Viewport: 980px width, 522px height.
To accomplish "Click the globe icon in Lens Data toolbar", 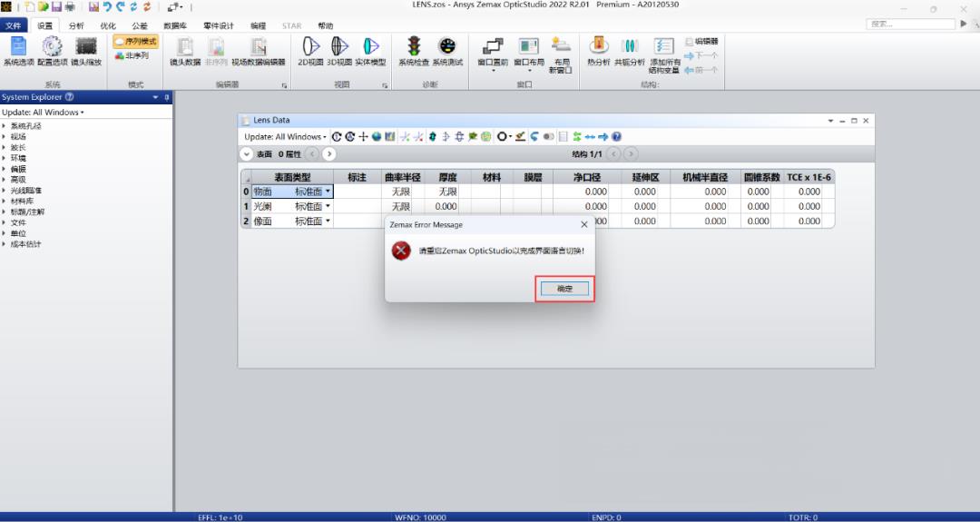I will pyautogui.click(x=377, y=136).
